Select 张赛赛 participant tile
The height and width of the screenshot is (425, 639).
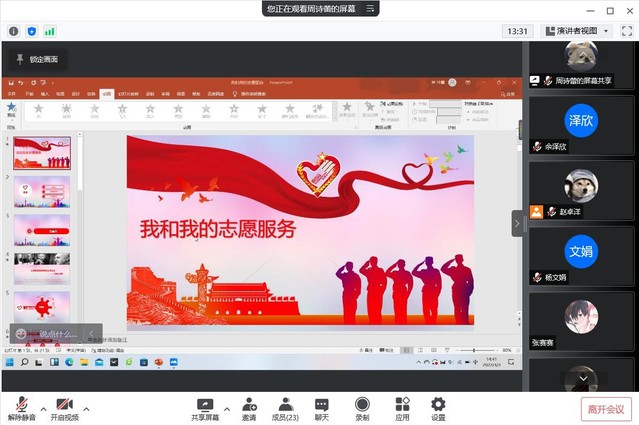pos(581,322)
